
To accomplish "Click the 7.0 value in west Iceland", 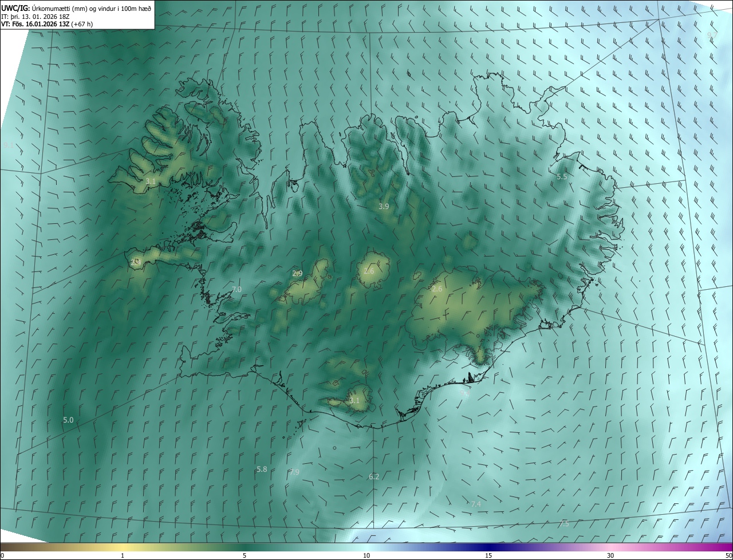I will pyautogui.click(x=237, y=290).
